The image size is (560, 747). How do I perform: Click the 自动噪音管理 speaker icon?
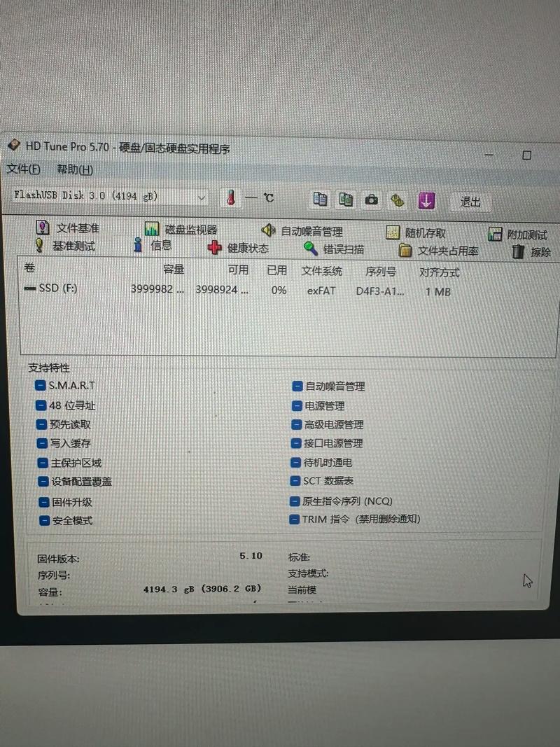click(268, 230)
